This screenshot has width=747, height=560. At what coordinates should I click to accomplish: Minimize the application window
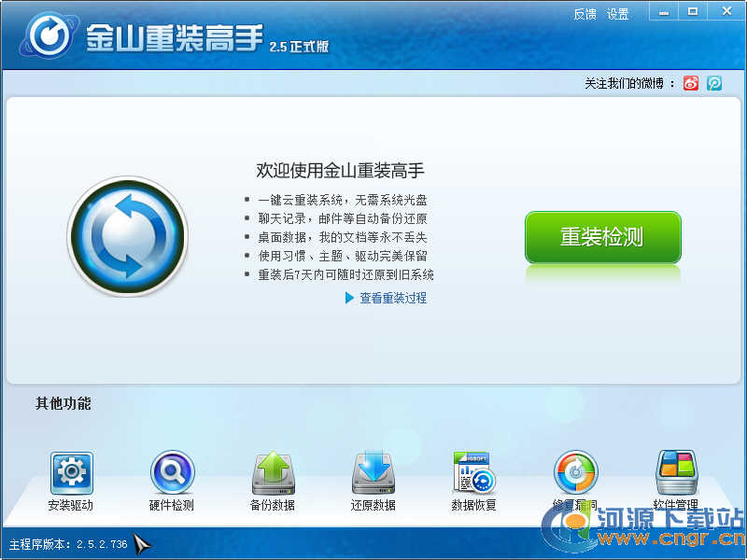click(x=665, y=11)
